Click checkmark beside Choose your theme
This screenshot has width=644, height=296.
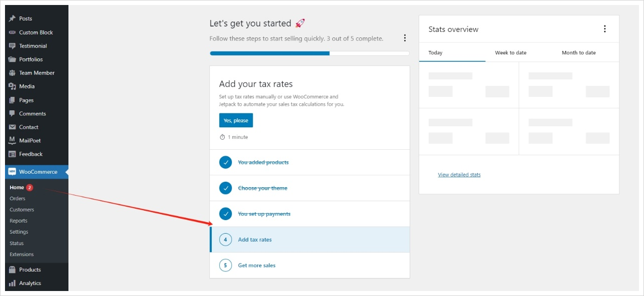(225, 188)
